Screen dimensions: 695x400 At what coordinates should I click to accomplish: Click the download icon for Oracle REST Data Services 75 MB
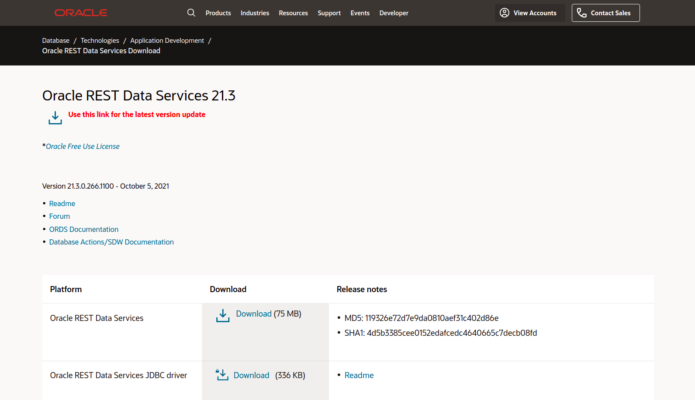click(223, 315)
